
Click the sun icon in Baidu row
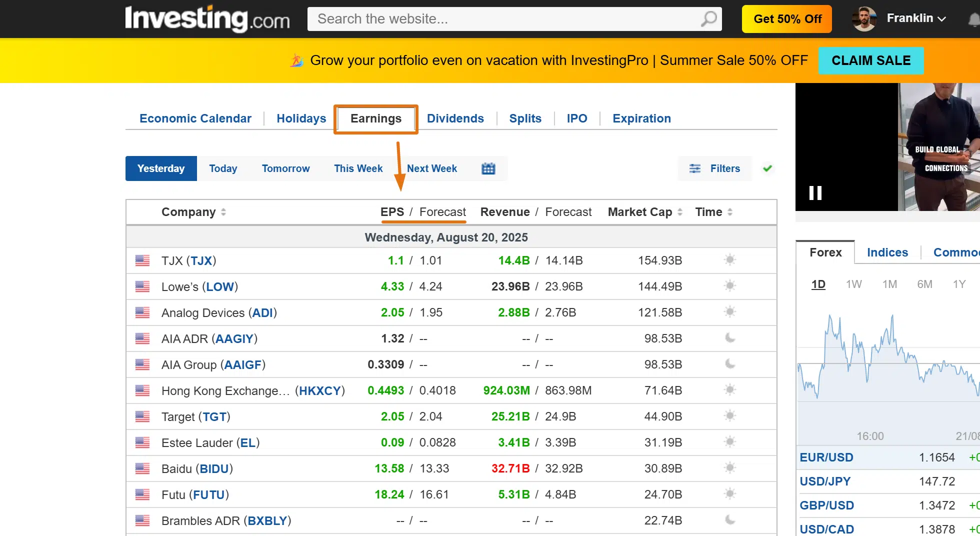click(x=730, y=468)
